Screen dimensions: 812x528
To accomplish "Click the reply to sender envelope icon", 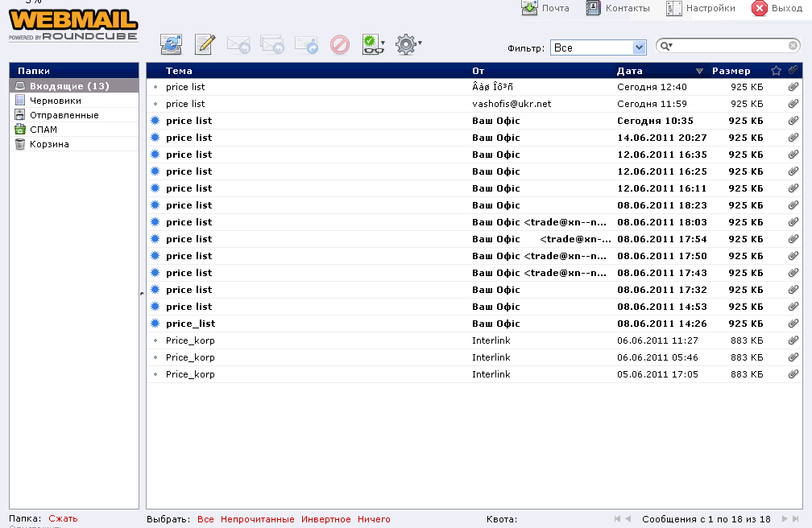I will click(x=238, y=45).
